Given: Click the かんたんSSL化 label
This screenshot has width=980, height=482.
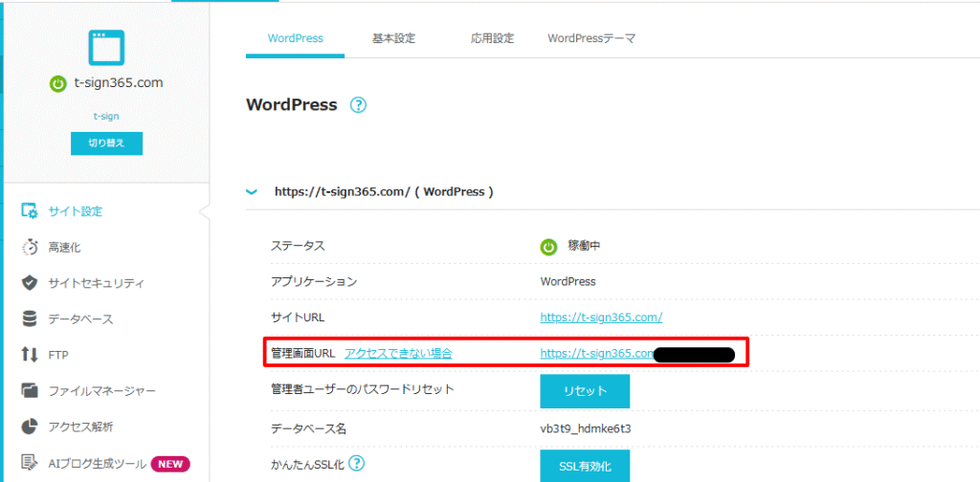Looking at the screenshot, I should [308, 464].
